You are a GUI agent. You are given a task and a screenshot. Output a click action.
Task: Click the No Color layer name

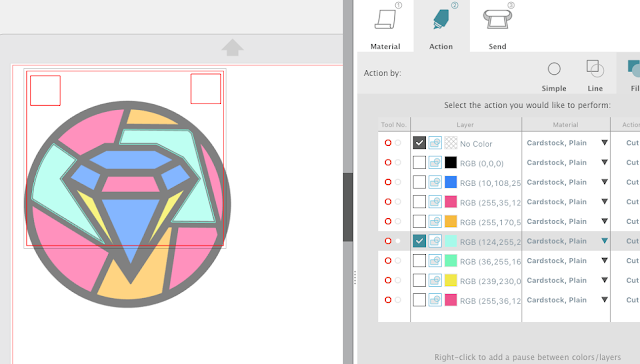pyautogui.click(x=476, y=144)
